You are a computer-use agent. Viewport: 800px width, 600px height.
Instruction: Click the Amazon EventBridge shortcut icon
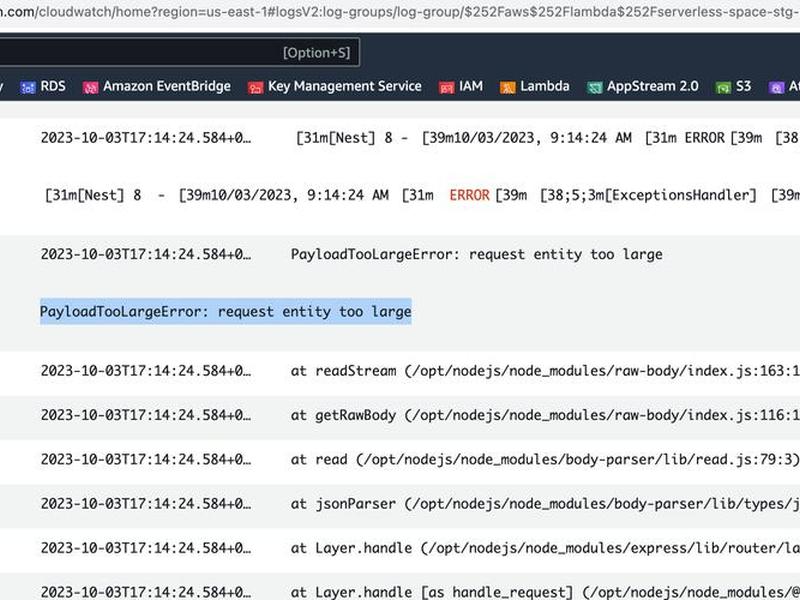90,88
